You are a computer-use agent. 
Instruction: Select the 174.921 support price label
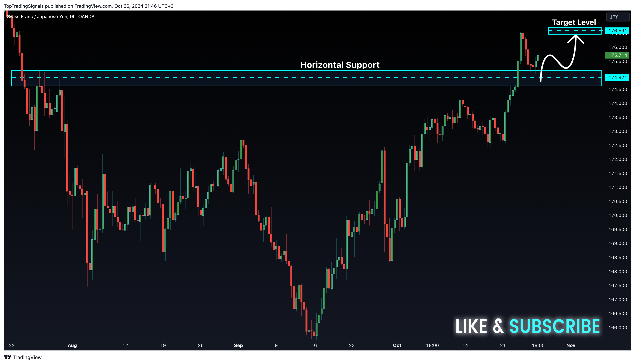(x=617, y=77)
